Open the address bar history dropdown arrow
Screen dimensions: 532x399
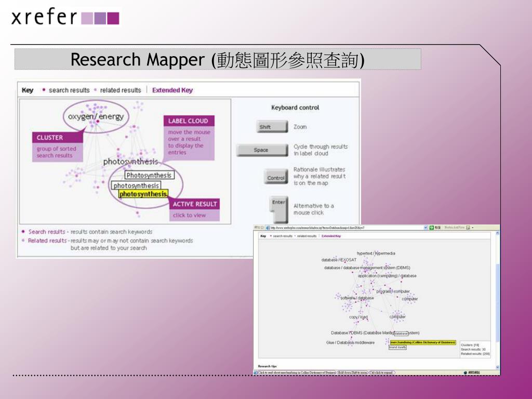point(426,228)
